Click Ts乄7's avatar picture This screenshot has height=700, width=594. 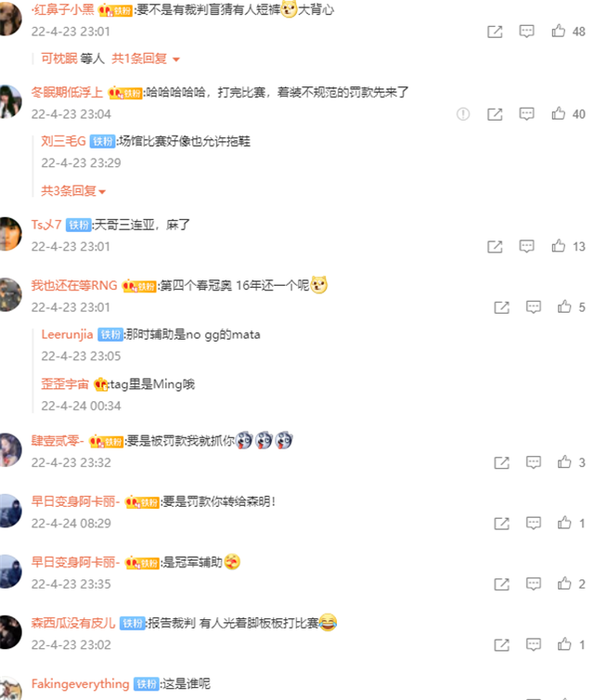coord(10,234)
